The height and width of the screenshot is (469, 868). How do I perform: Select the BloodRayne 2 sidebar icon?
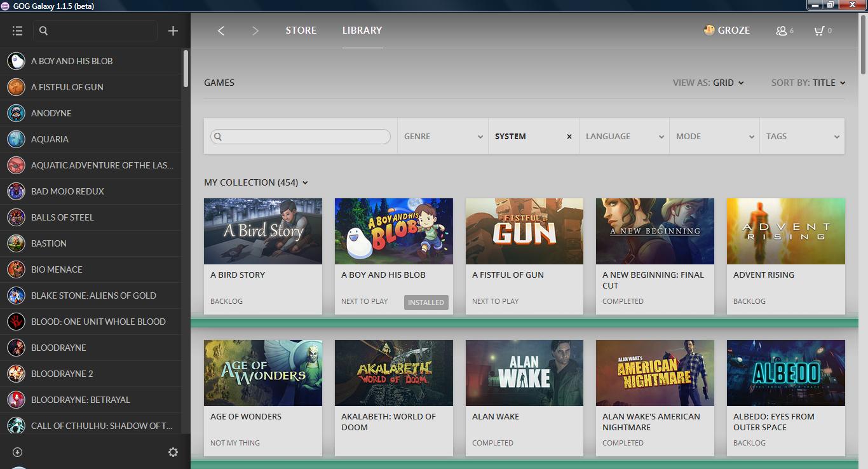[16, 374]
